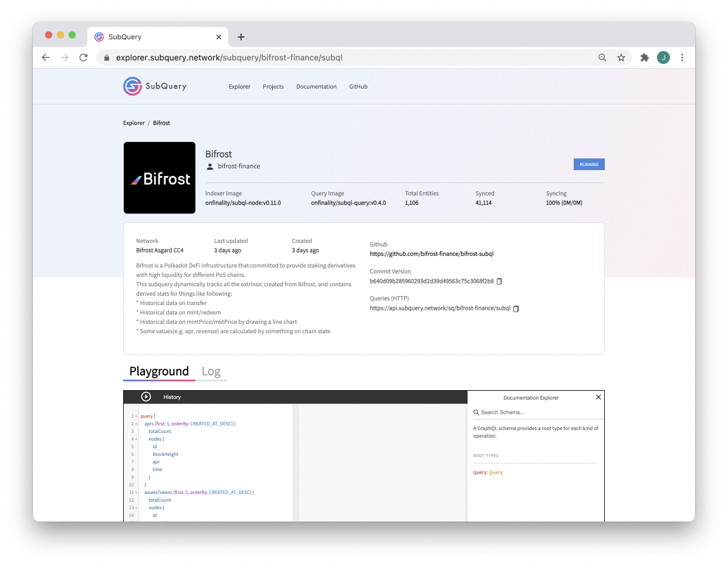
Task: Run the query with play button
Action: pyautogui.click(x=146, y=397)
